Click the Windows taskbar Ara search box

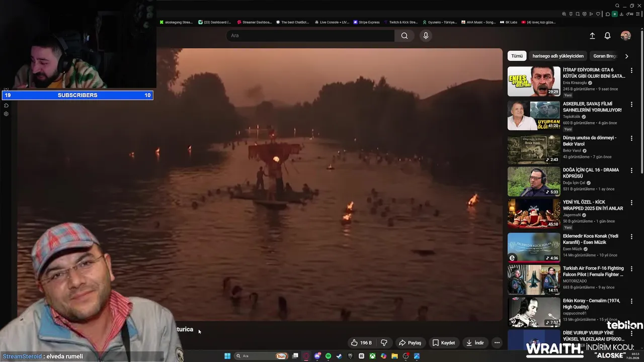coord(261,356)
